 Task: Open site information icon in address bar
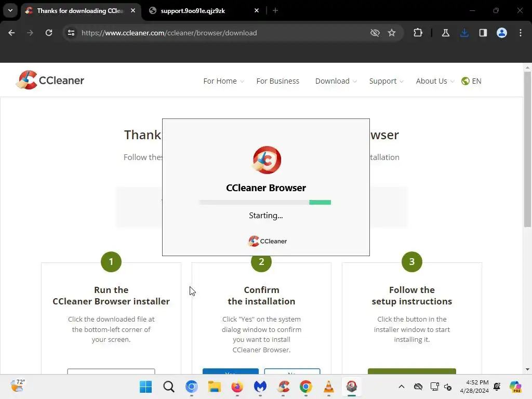click(x=71, y=33)
